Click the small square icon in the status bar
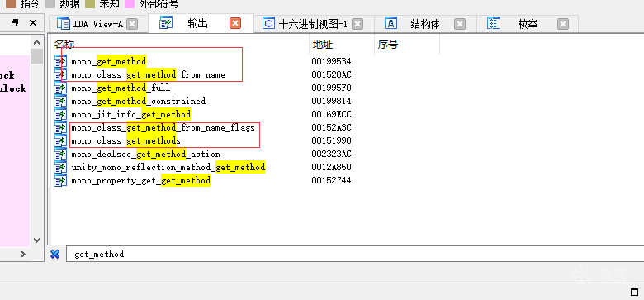644x300 pixels. tap(634, 293)
